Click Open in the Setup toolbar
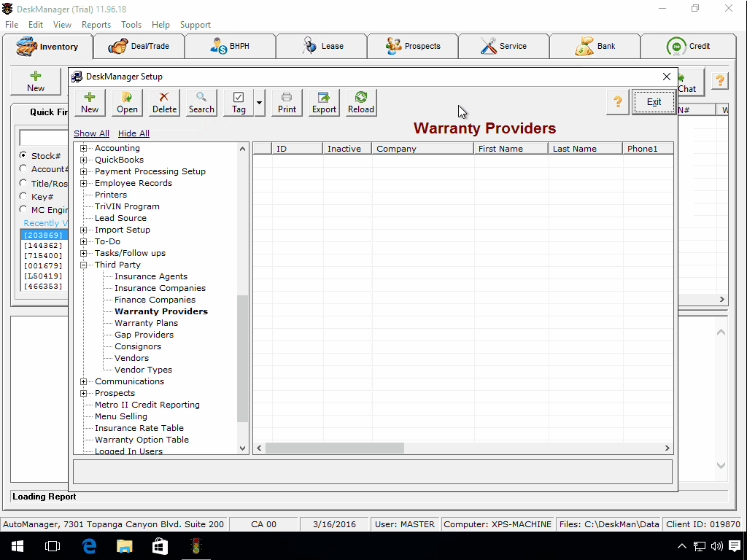The image size is (747, 560). 127,102
